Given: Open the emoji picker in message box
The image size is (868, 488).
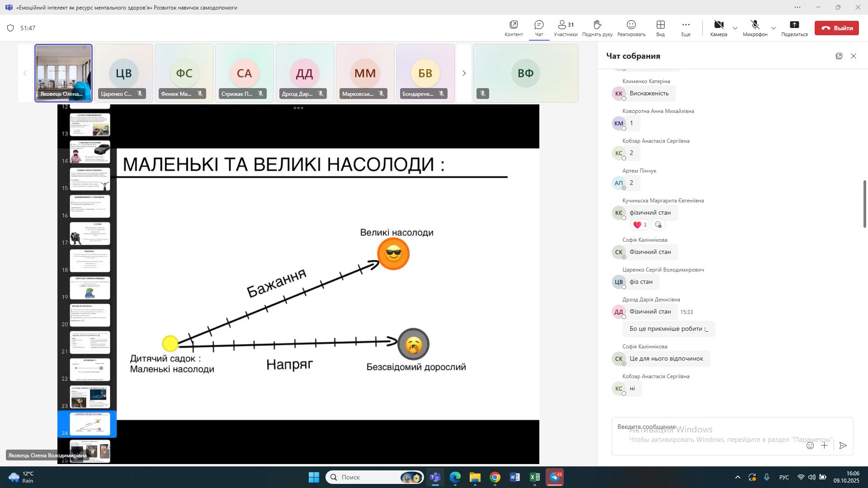Looking at the screenshot, I should tap(810, 446).
